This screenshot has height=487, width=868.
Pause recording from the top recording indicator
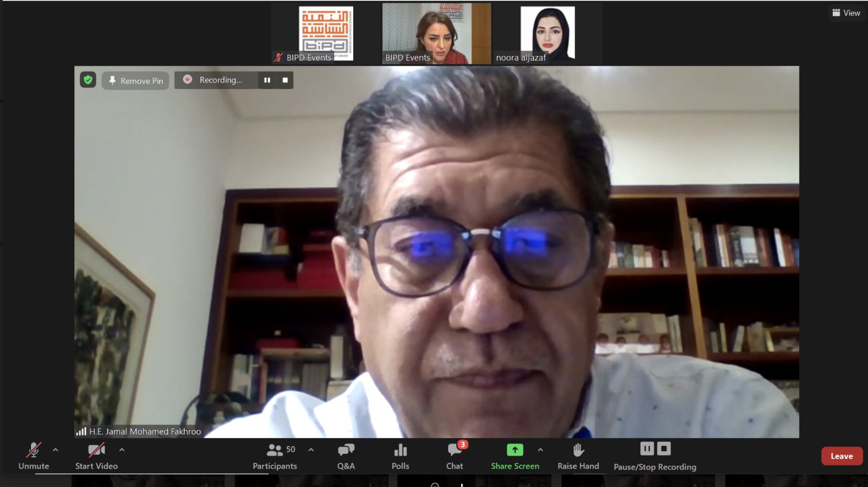click(x=267, y=80)
